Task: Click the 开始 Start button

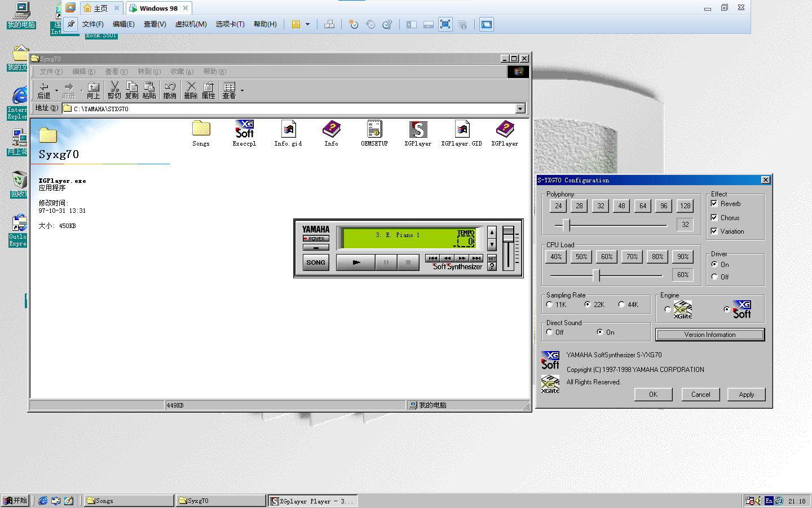Action: 15,501
